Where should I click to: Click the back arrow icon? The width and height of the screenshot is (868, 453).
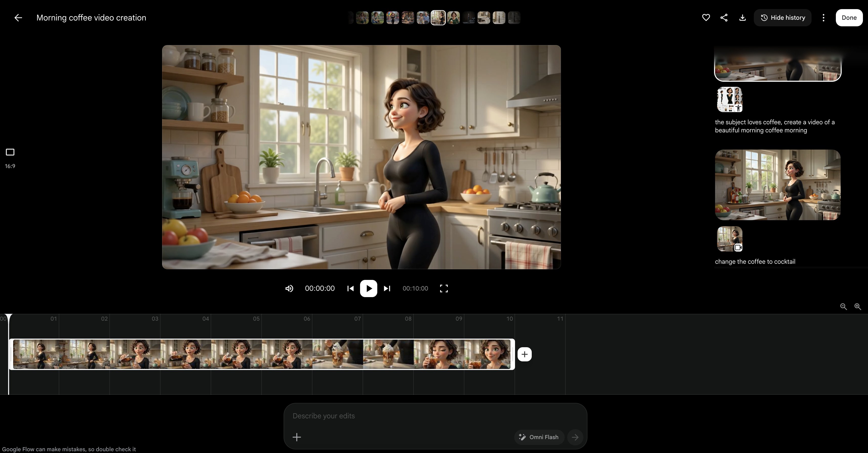click(x=18, y=17)
